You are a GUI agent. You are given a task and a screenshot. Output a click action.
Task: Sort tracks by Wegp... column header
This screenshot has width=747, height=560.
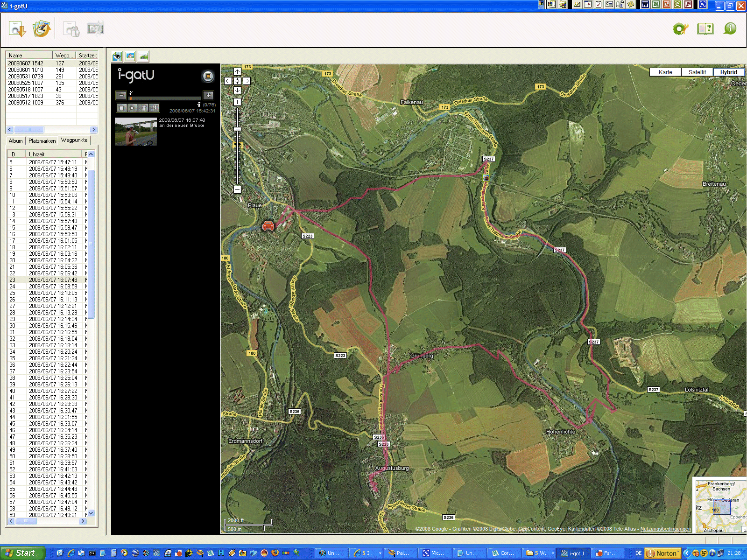[64, 55]
